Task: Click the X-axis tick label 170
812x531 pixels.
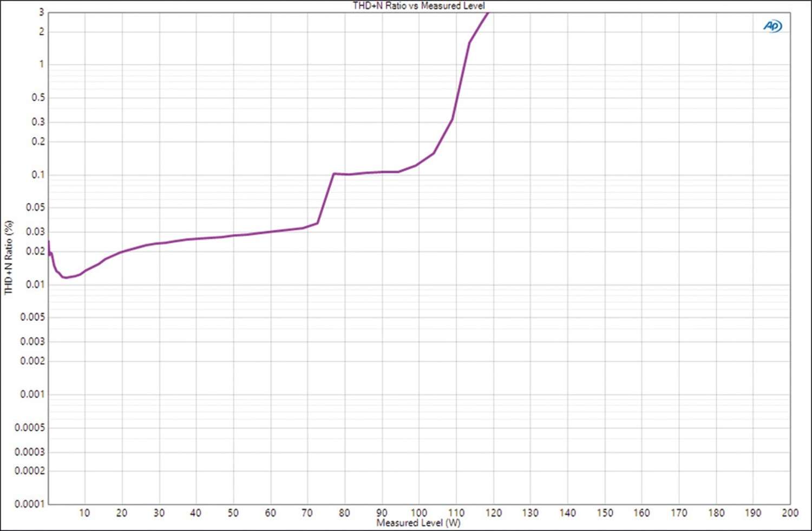Action: (x=679, y=513)
